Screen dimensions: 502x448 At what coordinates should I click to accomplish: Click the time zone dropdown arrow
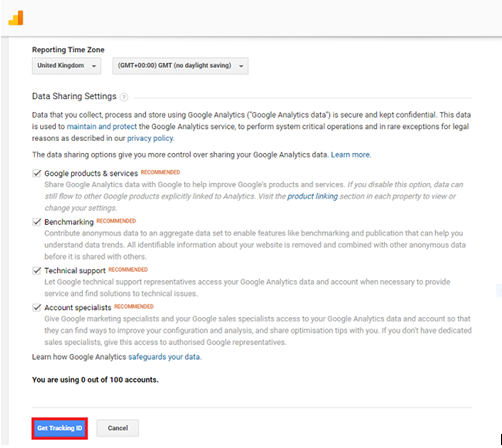pyautogui.click(x=241, y=66)
